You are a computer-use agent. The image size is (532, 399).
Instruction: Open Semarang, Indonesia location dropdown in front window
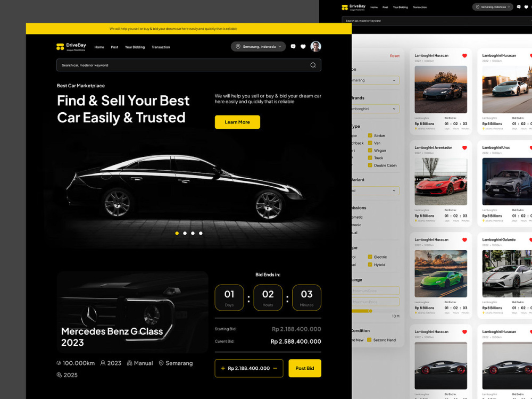point(259,46)
